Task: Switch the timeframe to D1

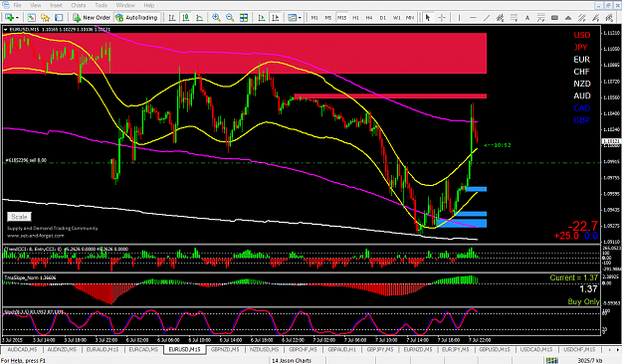Action: click(x=382, y=18)
